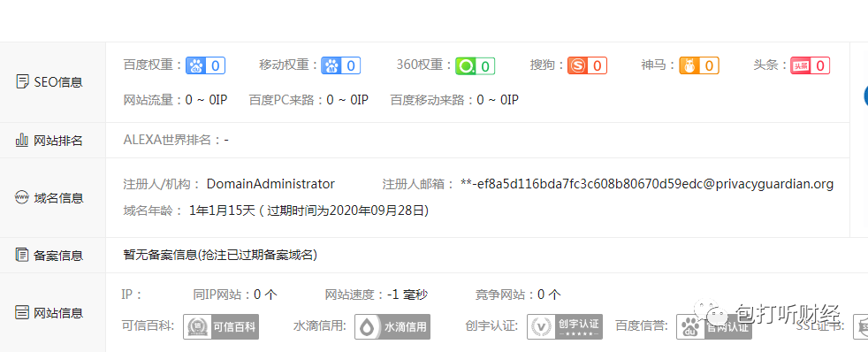Viewport: 868px width, 352px height.
Task: Click the ALEXA世界排名 entry
Action: pos(176,140)
